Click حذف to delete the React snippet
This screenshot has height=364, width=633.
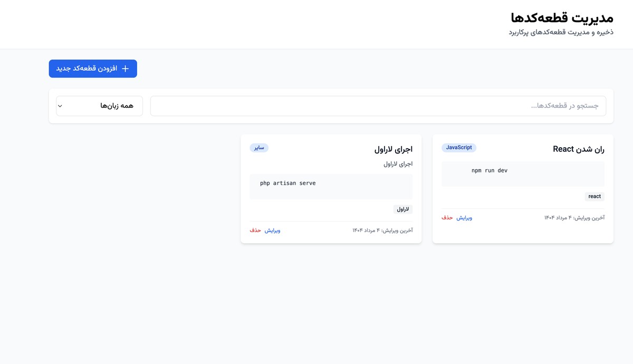(447, 217)
